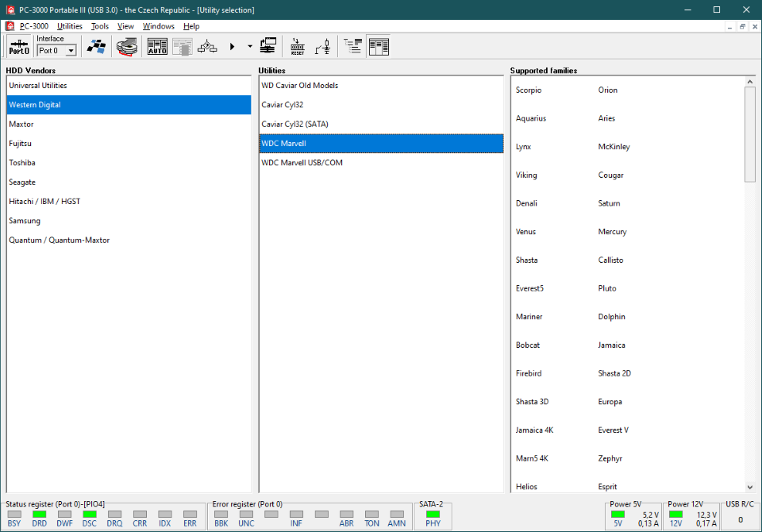The height and width of the screenshot is (532, 762).
Task: Open the Help menu
Action: tap(191, 26)
